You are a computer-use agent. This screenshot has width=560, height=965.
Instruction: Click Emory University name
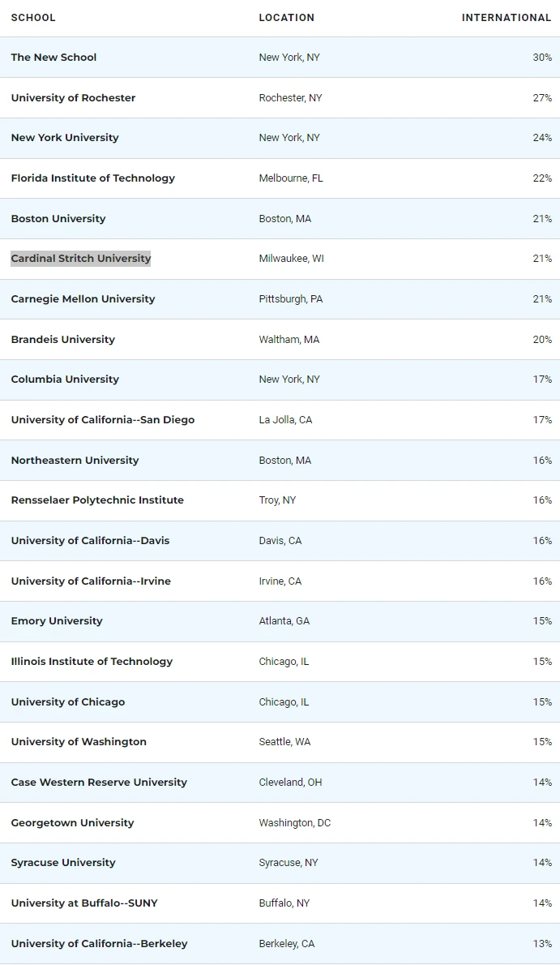(x=57, y=621)
